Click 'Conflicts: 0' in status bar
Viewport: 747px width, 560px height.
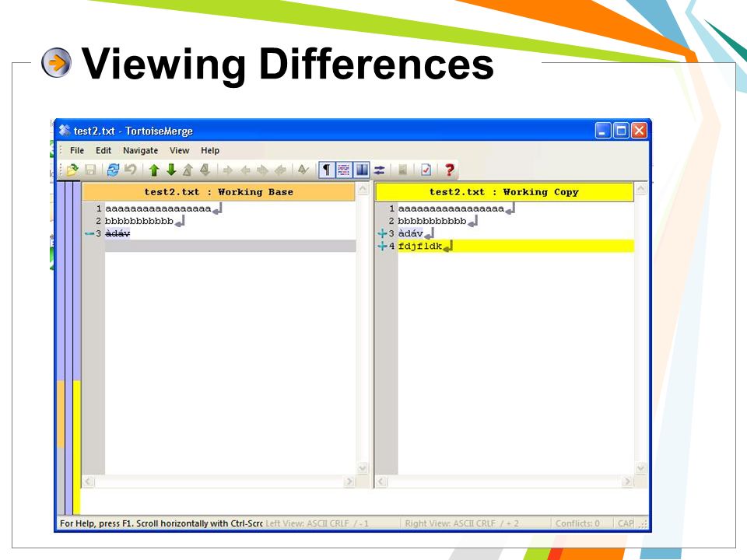(x=577, y=523)
